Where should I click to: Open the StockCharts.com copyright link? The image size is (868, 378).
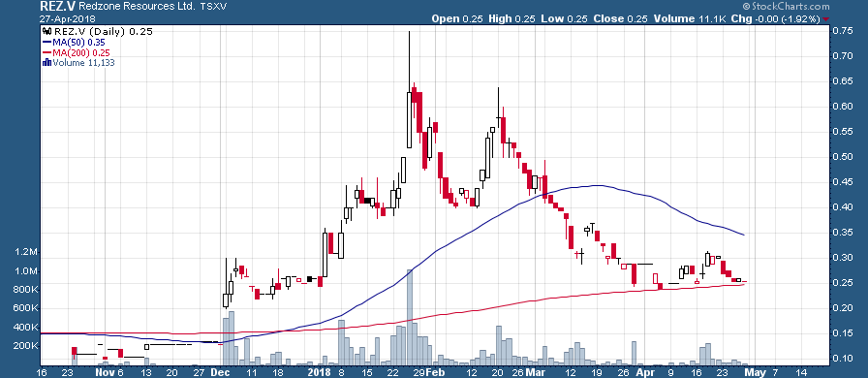point(786,7)
